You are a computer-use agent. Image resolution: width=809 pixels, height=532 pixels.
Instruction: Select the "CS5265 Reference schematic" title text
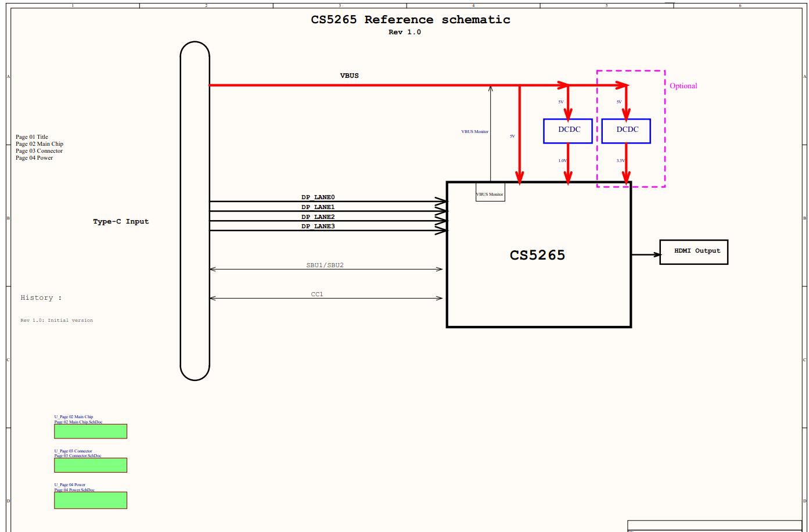(x=411, y=20)
